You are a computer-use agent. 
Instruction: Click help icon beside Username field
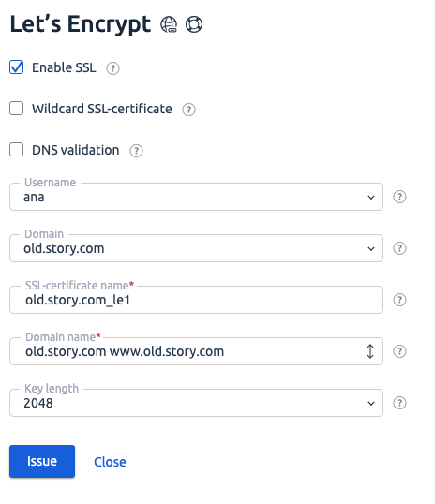coord(399,197)
